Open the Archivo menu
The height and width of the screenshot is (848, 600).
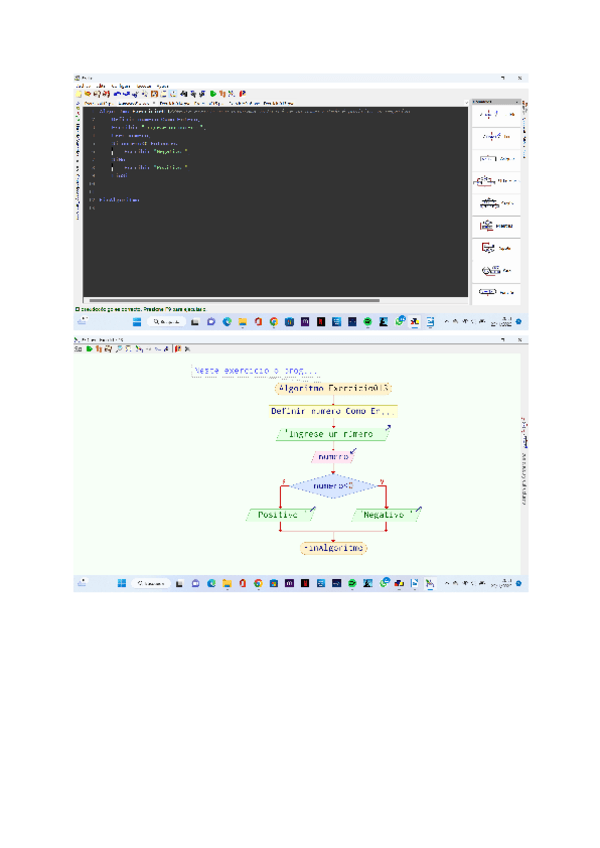(x=82, y=86)
